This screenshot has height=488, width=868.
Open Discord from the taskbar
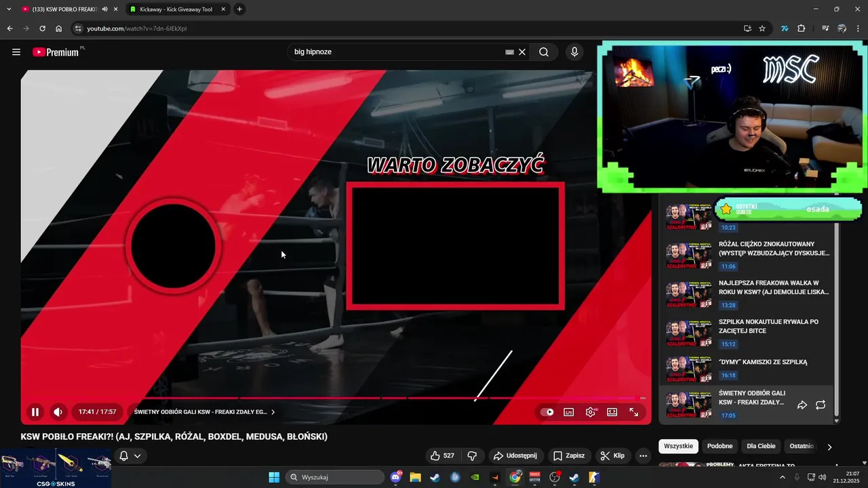tap(396, 477)
